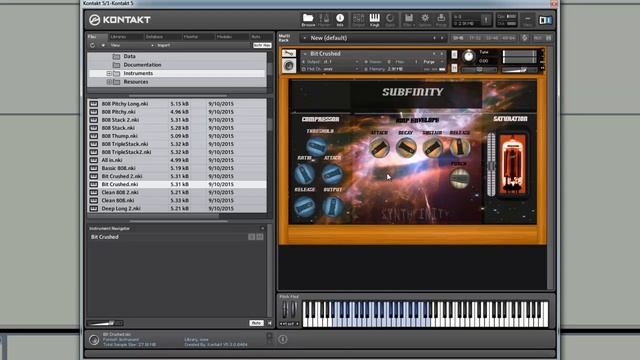Select the Clean 808 2.nki file

tap(177, 192)
